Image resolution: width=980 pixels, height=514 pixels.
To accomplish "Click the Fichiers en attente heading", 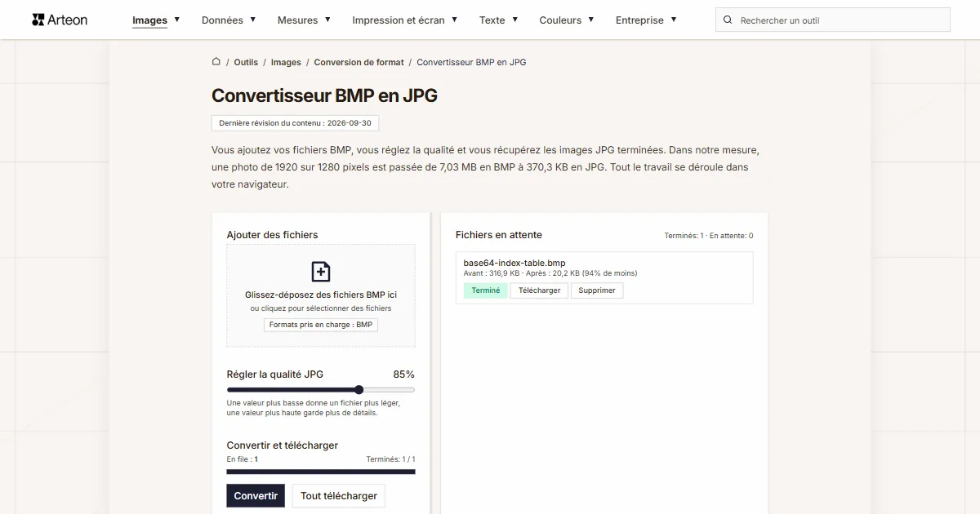I will pos(499,234).
